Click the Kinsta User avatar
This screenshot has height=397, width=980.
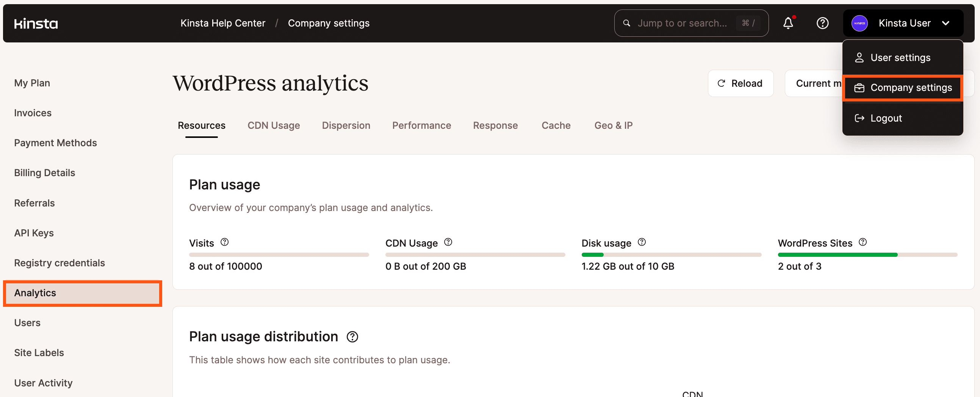[x=859, y=23]
